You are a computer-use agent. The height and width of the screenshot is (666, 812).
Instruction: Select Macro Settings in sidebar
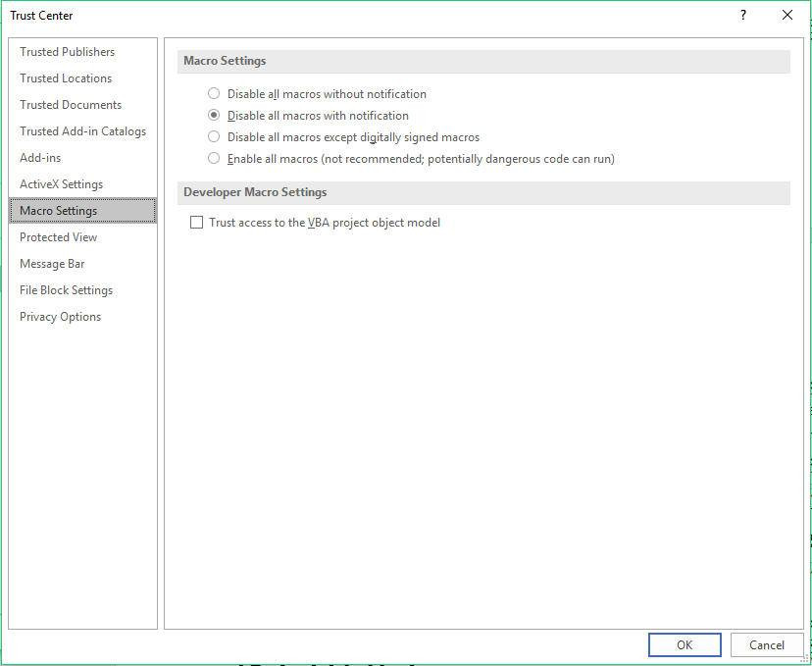tap(82, 211)
